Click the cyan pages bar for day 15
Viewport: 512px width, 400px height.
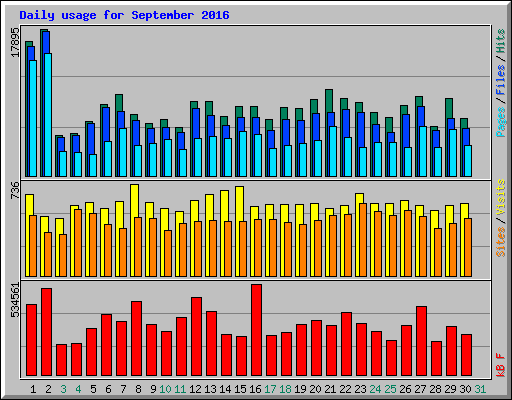(243, 154)
